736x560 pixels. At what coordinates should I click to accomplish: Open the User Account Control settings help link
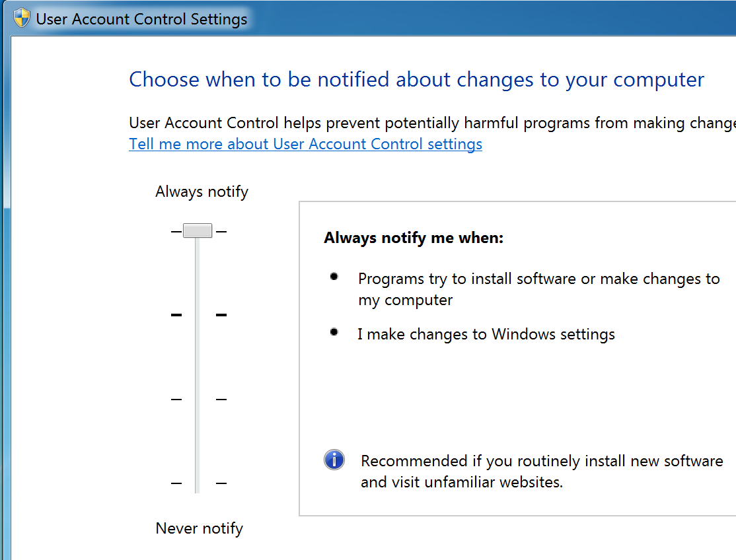[306, 144]
